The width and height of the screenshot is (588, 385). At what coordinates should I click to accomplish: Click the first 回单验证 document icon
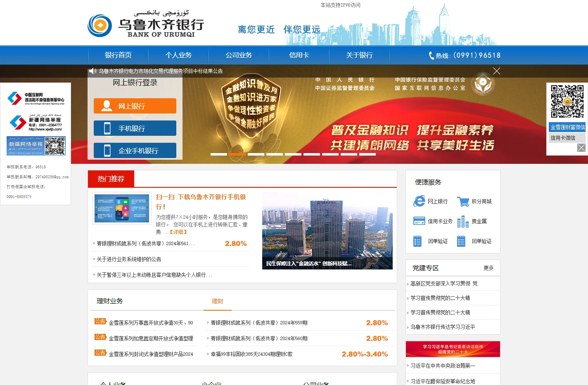(417, 241)
